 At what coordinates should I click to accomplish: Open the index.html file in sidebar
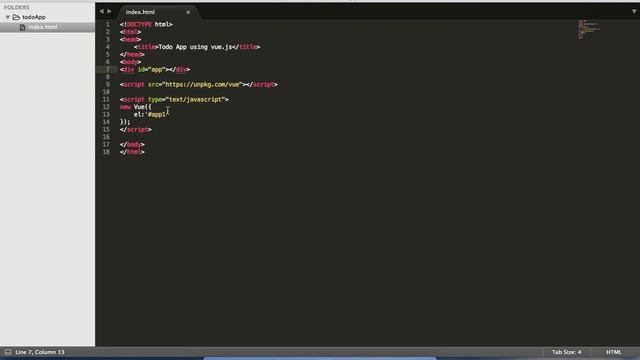coord(43,27)
